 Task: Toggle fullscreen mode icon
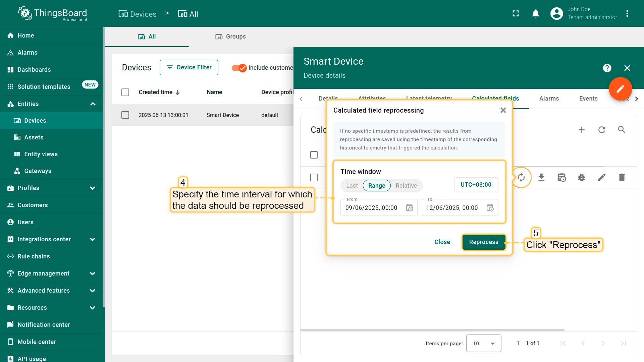coord(516,14)
